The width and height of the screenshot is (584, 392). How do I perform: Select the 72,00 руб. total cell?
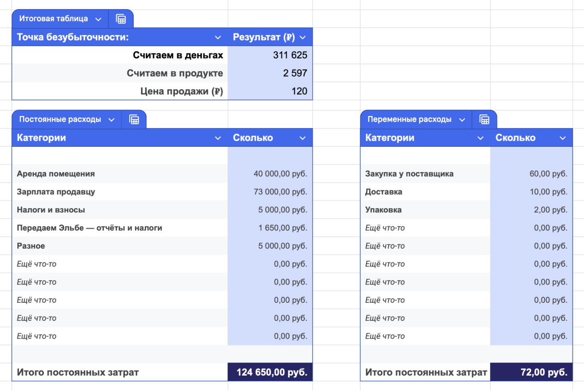click(531, 372)
